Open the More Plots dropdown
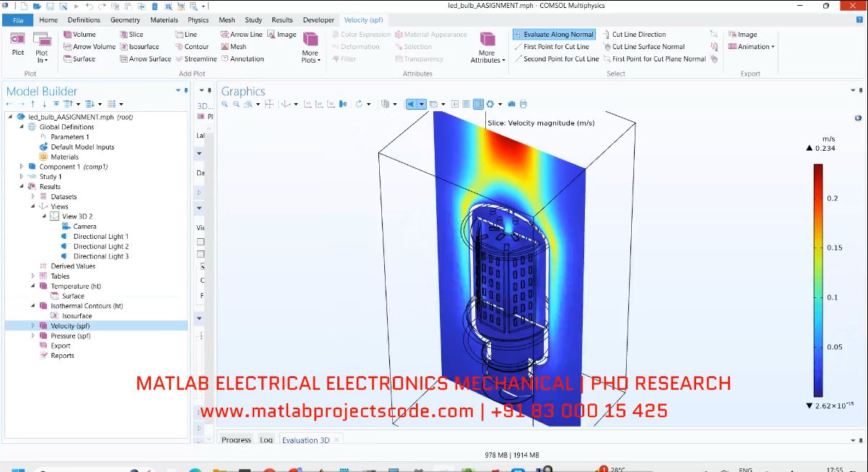Image resolution: width=868 pixels, height=472 pixels. 310,48
